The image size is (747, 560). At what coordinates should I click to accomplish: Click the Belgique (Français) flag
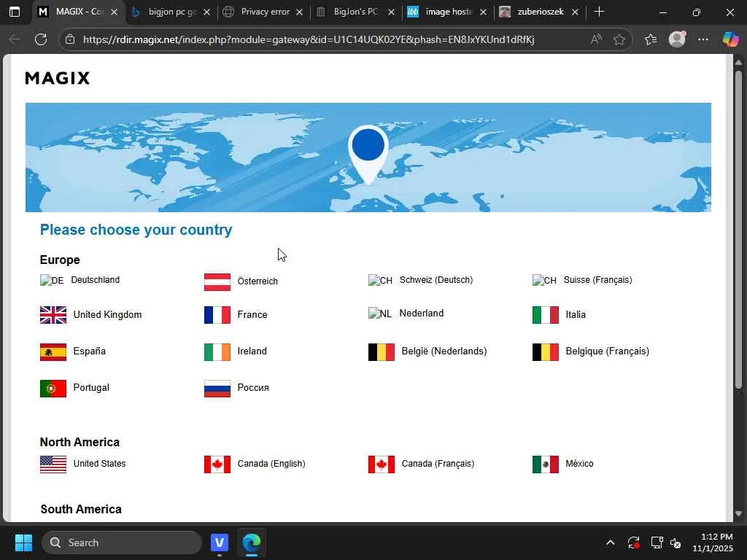(x=546, y=352)
